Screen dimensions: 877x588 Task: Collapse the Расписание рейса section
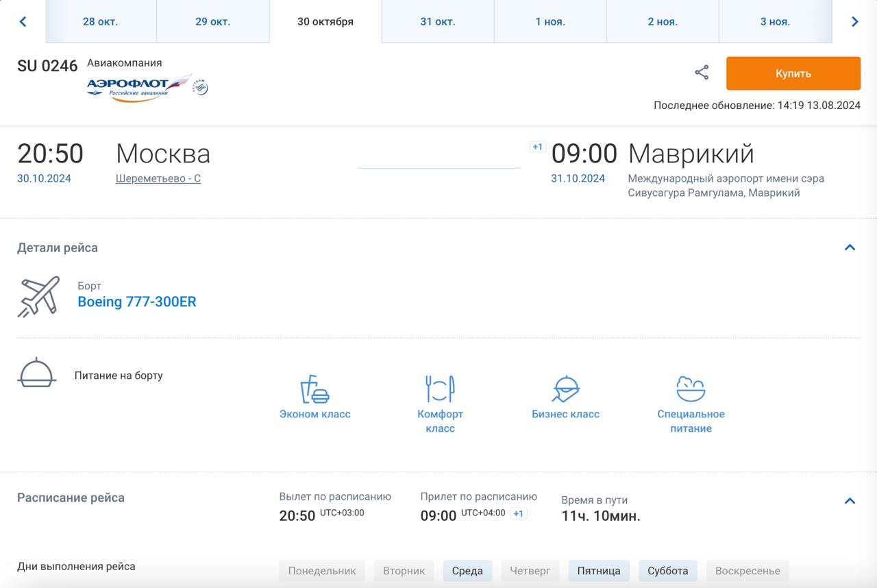[x=850, y=501]
